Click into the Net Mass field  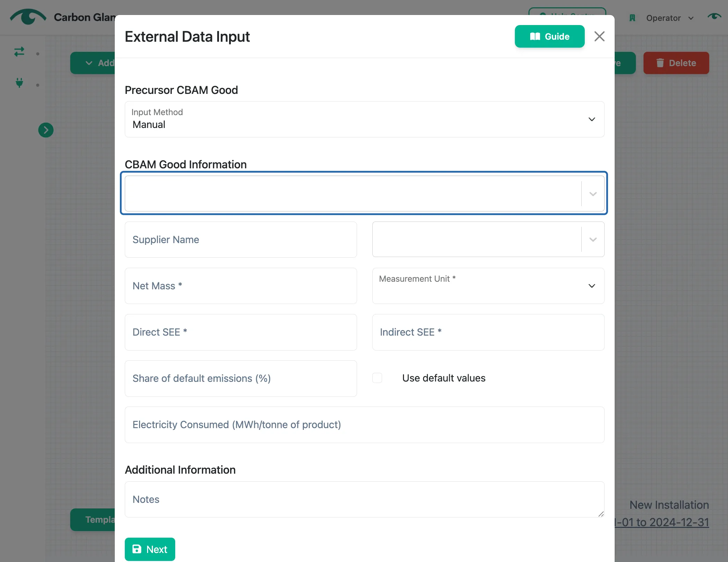click(241, 286)
